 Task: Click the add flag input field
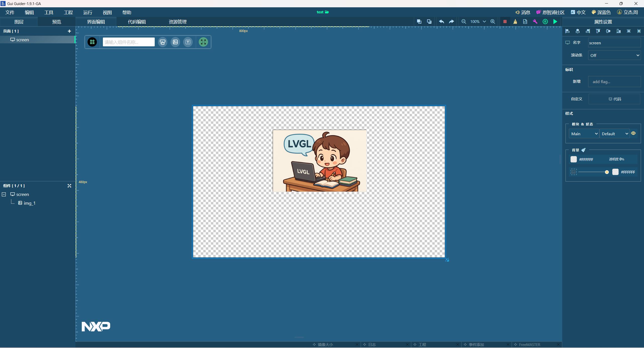(x=614, y=82)
